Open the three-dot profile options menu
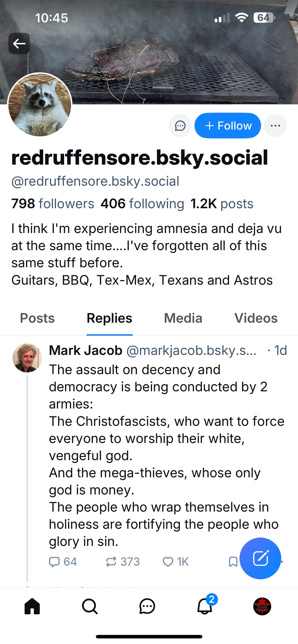 275,126
